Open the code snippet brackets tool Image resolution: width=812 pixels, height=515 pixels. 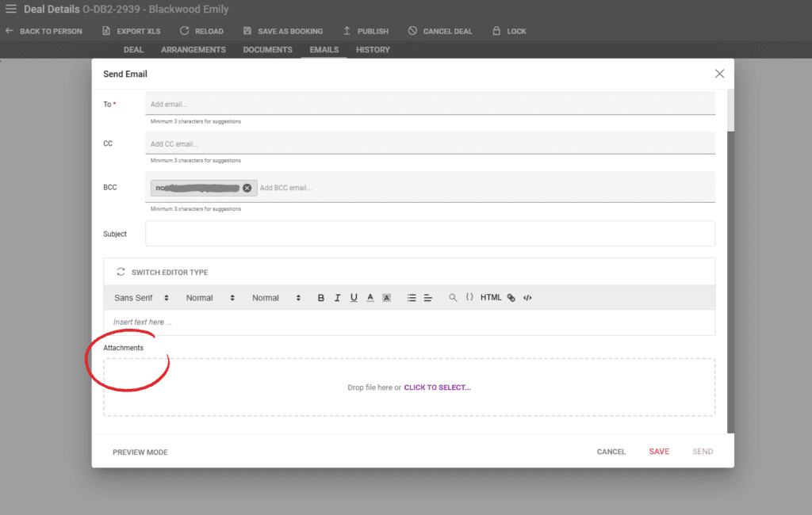(x=469, y=297)
